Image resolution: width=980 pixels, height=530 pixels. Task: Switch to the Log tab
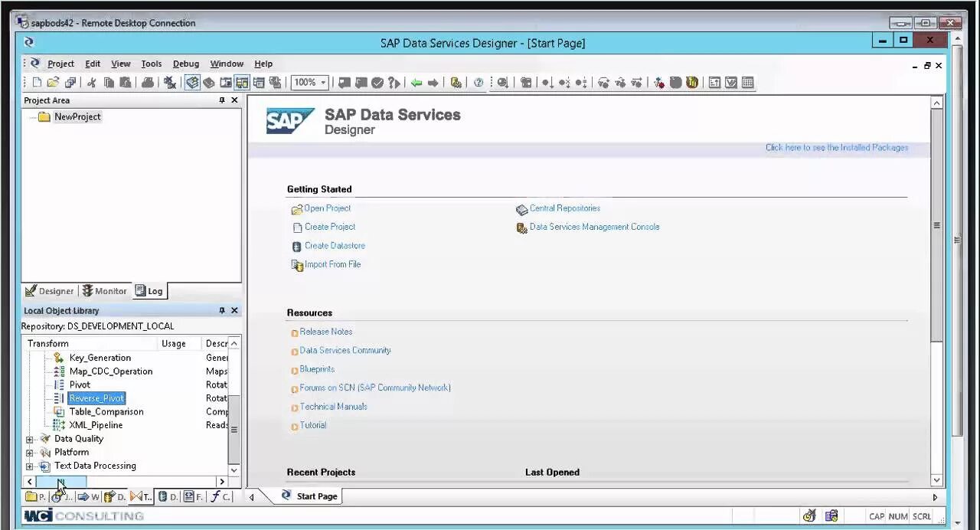[x=149, y=291]
